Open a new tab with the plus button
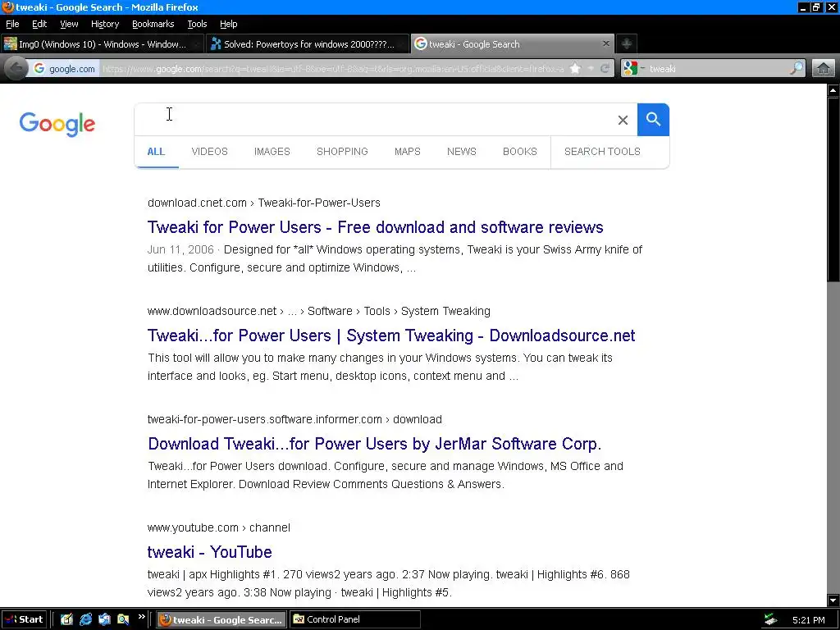 (626, 44)
